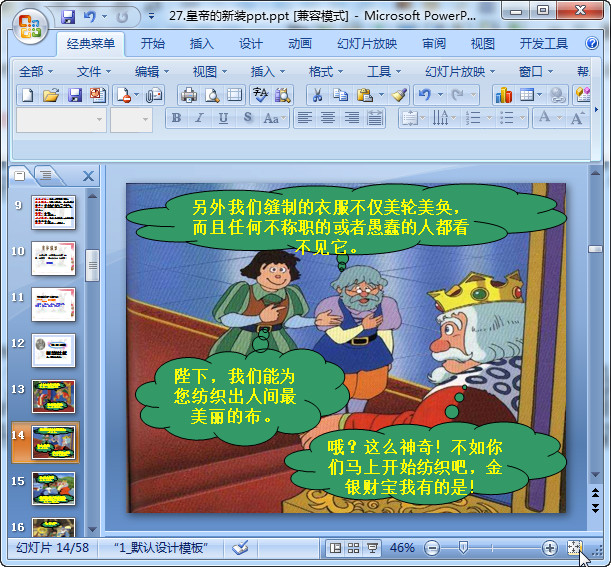Open Customize Quick Access Toolbar dropdown
Viewport: 611px width, 567px height.
pos(151,16)
